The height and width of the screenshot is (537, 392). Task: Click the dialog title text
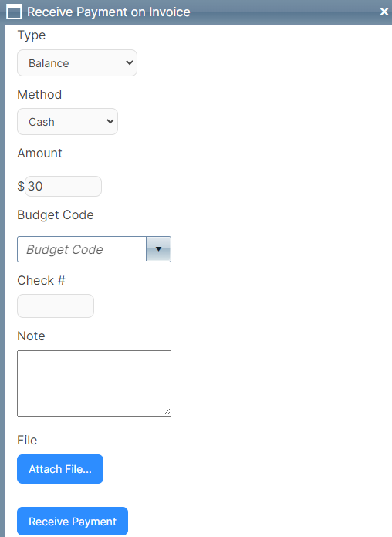tap(109, 12)
